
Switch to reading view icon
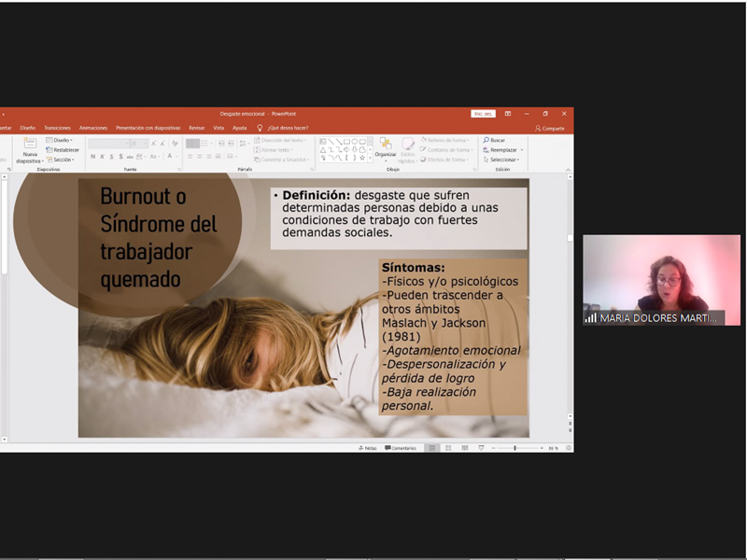click(x=465, y=448)
